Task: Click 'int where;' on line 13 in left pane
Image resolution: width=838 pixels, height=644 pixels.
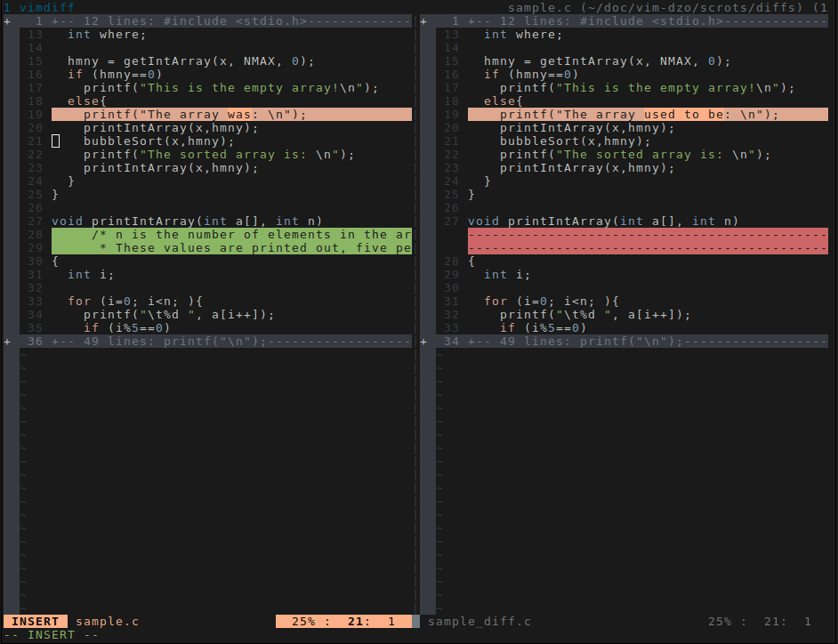Action: [107, 35]
